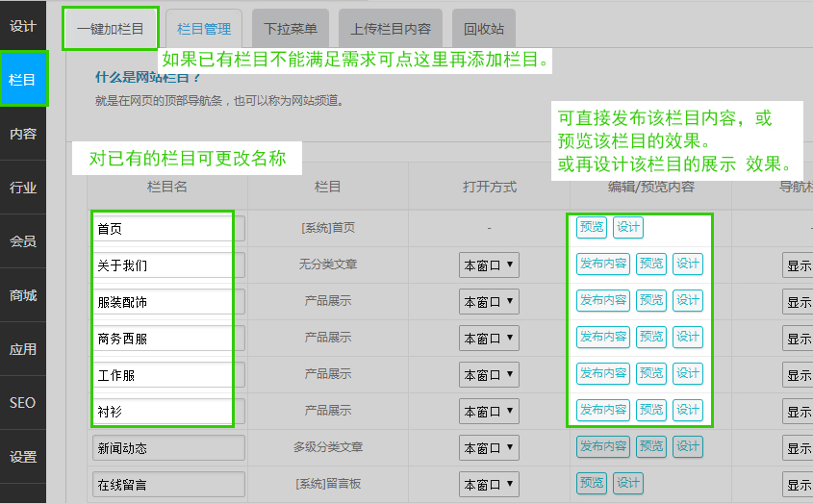Click 设计 button in 商务西服 row
The image size is (813, 504).
click(x=687, y=337)
